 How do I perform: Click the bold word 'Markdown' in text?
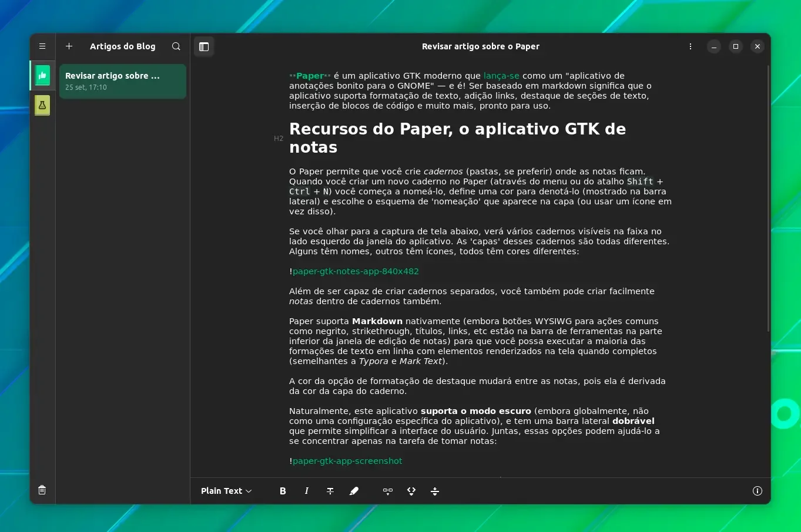point(377,321)
